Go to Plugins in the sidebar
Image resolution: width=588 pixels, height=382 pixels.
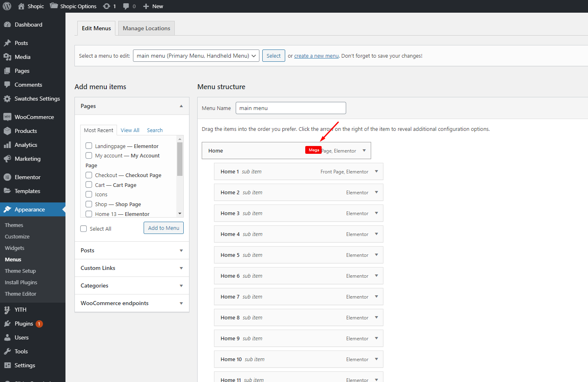(24, 324)
